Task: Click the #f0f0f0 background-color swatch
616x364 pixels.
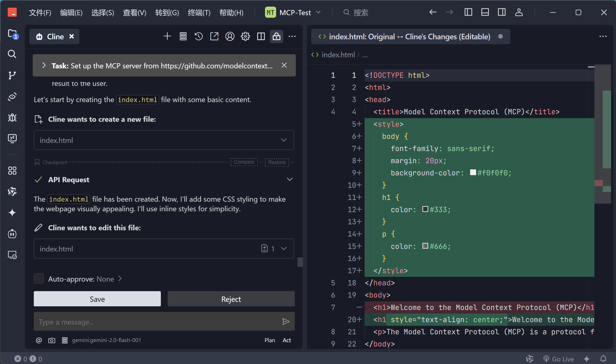Action: pos(473,172)
